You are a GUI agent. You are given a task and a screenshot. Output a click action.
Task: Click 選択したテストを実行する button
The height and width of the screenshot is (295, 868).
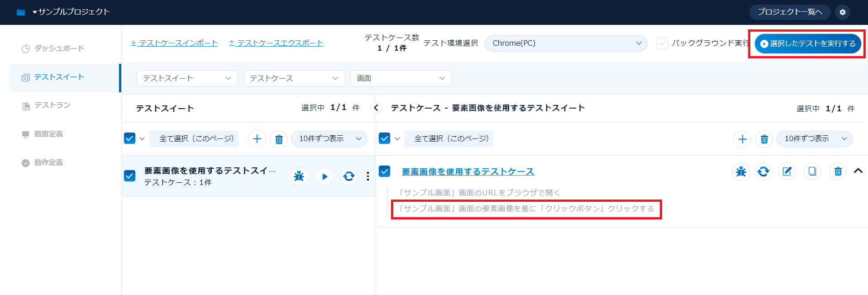(x=808, y=43)
